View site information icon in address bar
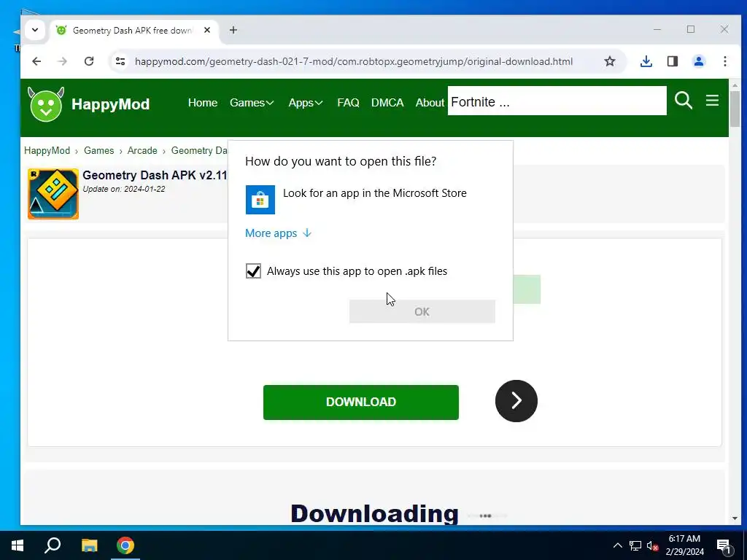 (x=120, y=61)
